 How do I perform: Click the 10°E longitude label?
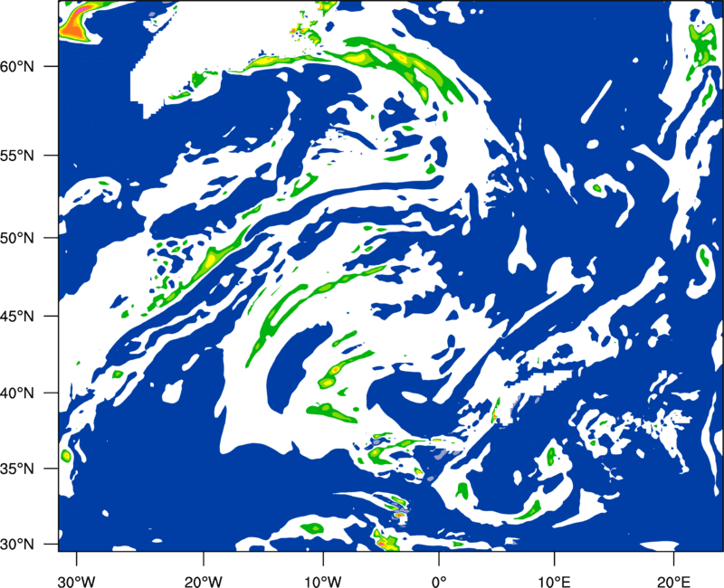(554, 582)
